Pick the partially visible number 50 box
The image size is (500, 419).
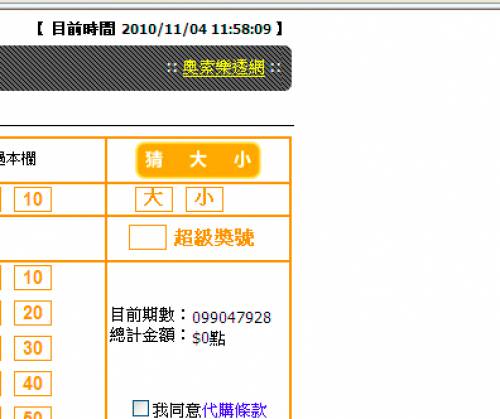(x=33, y=413)
